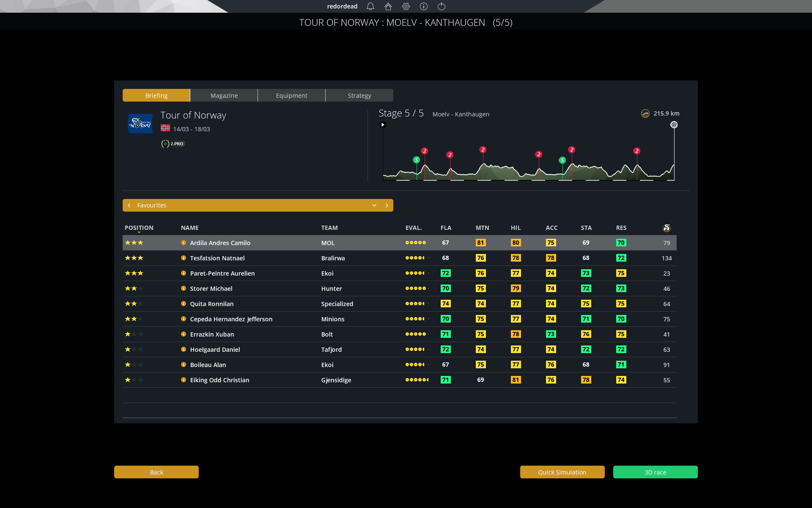Click the rider jersey column header icon
812x508 pixels.
667,228
